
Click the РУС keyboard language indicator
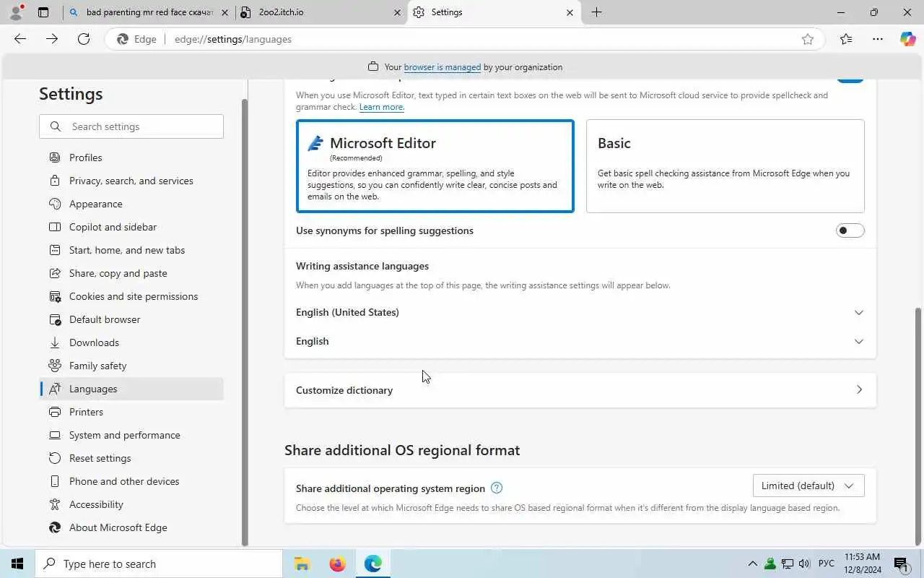click(x=827, y=564)
